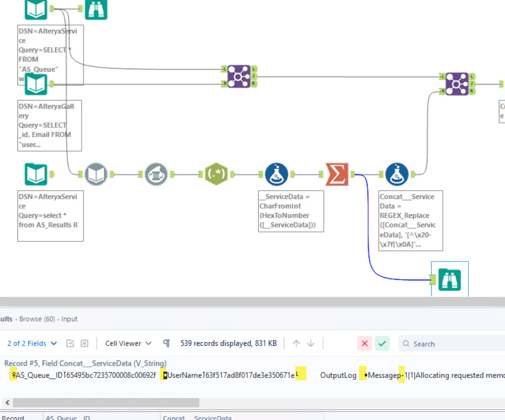
Task: Click the green checkmark button
Action: click(382, 343)
